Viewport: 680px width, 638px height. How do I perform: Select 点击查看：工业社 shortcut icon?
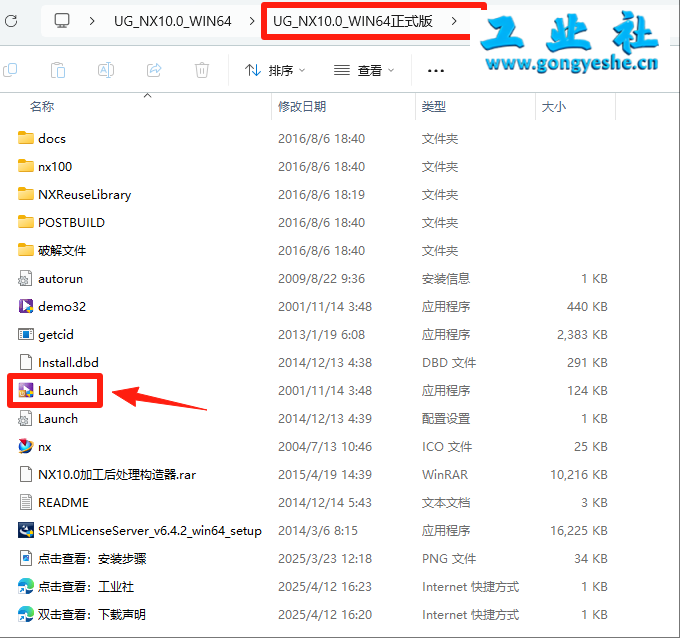point(26,586)
